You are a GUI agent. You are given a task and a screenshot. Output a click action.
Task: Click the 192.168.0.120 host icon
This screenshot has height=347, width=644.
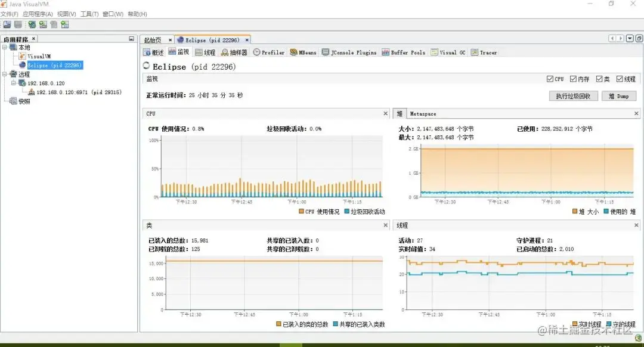(23, 83)
